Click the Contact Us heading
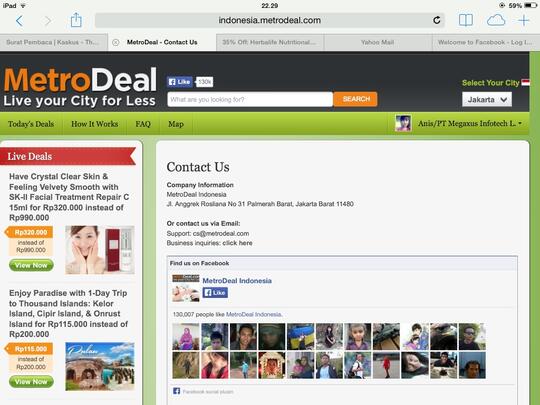Screen dimensions: 540x405 click(198, 167)
